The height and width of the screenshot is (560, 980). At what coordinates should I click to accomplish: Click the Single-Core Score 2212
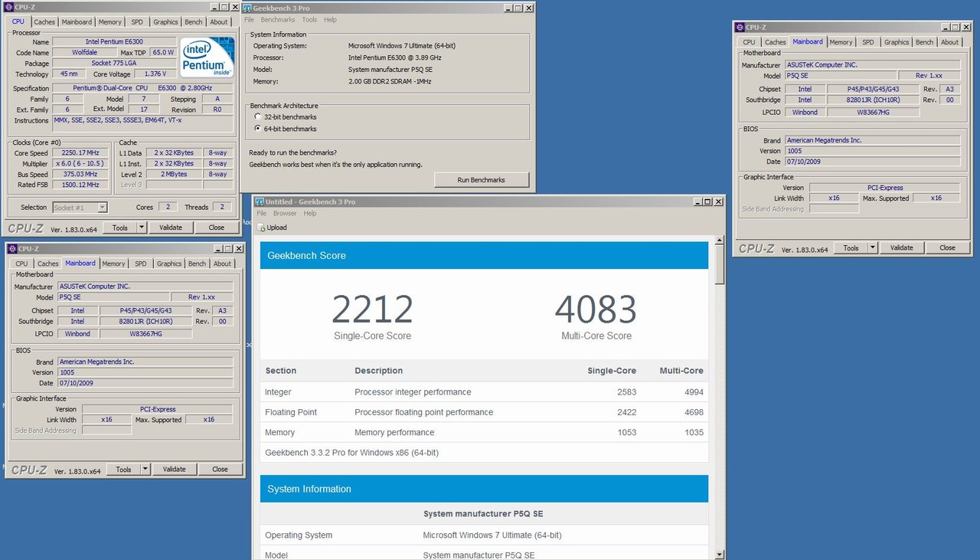coord(372,309)
